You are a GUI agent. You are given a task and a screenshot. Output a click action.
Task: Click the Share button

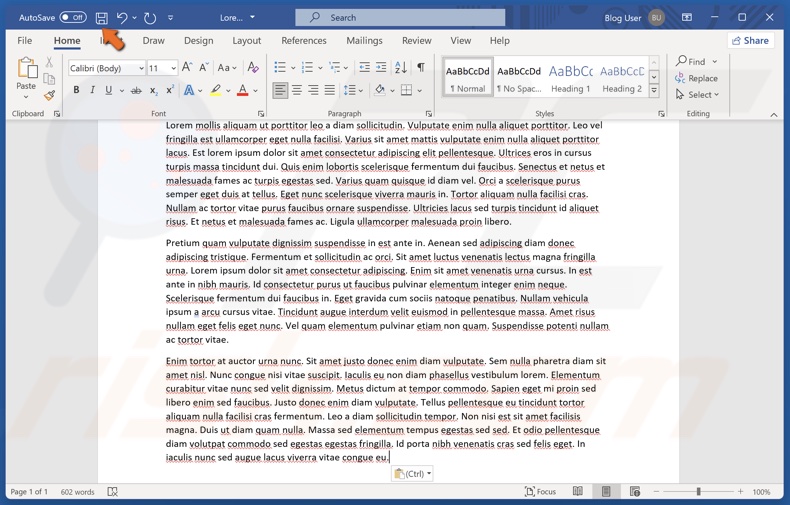point(750,41)
